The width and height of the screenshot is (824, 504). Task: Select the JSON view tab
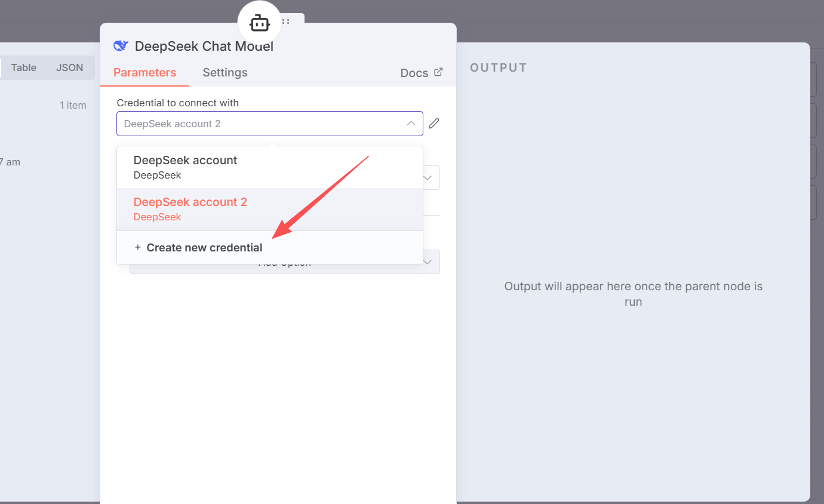tap(70, 67)
